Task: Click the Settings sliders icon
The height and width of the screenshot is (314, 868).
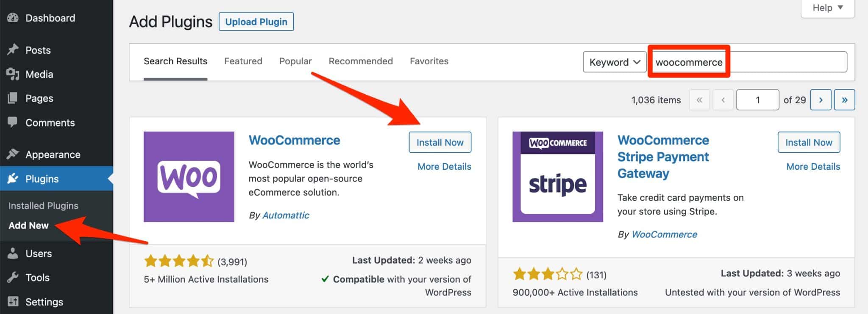Action: point(13,301)
